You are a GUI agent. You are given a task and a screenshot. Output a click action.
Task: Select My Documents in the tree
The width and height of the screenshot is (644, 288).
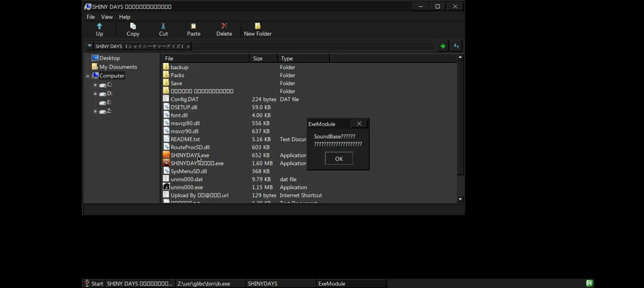click(118, 67)
